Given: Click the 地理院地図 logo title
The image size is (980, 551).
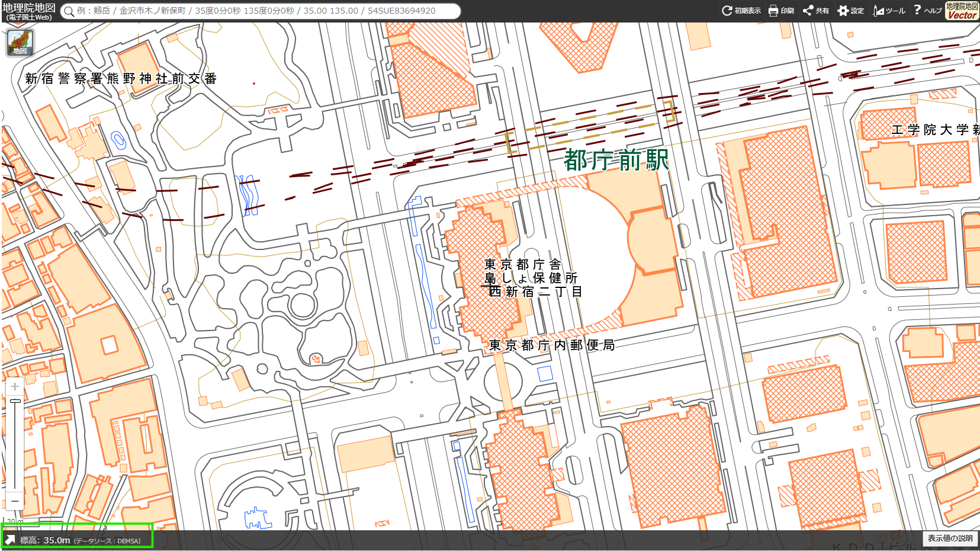Looking at the screenshot, I should (x=28, y=11).
